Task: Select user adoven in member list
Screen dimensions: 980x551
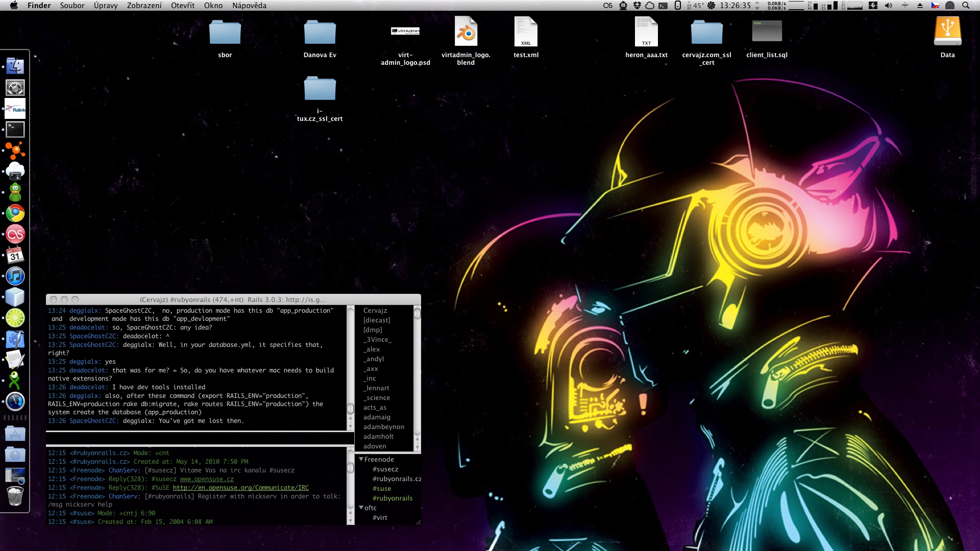Action: tap(375, 446)
